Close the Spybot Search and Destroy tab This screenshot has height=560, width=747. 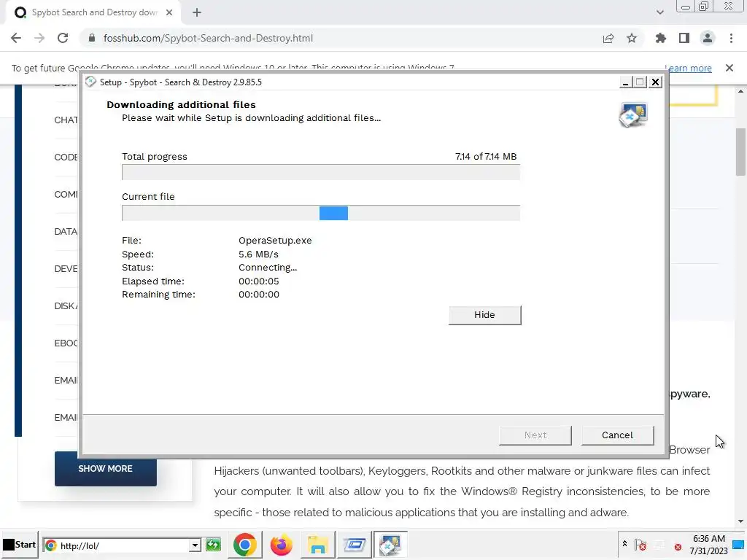[x=169, y=12]
